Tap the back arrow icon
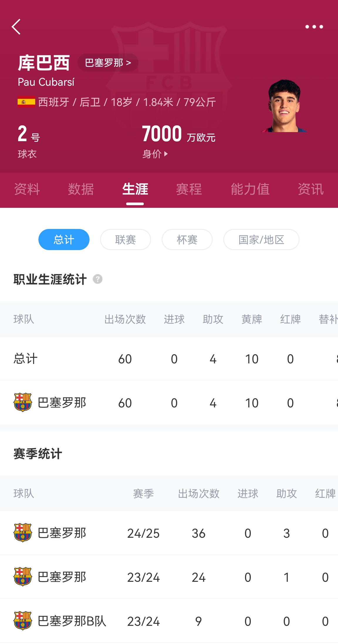Screen dimensions: 338x644 [x=16, y=27]
